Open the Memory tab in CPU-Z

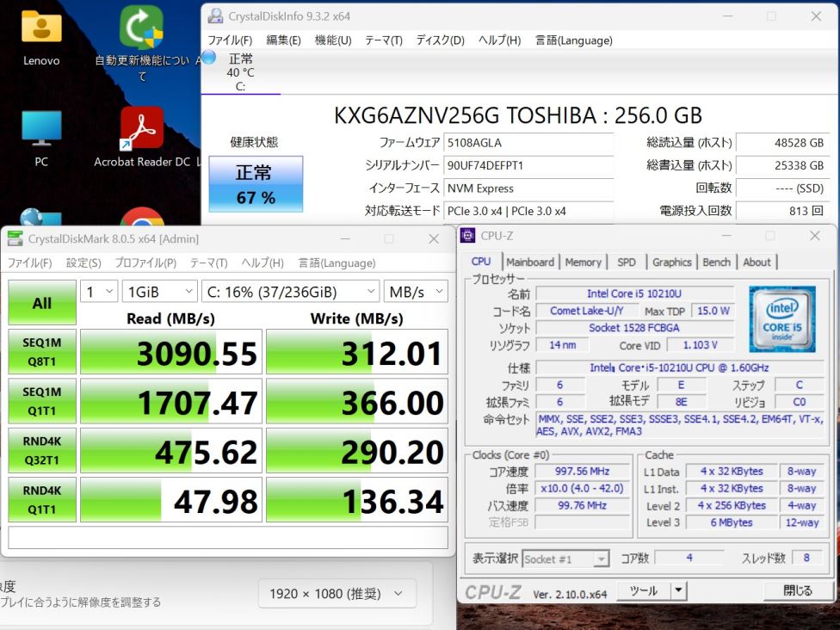tap(583, 262)
